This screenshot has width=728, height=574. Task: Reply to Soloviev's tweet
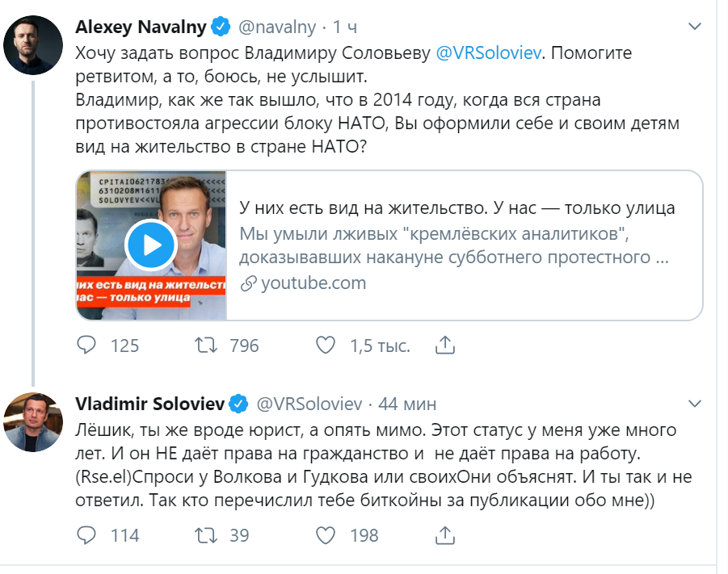click(x=86, y=534)
